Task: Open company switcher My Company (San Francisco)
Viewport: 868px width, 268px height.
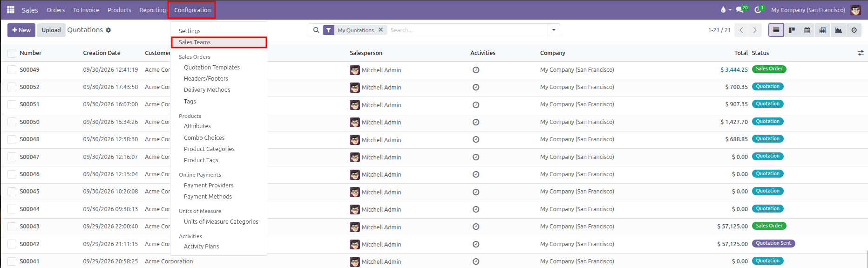Action: [x=808, y=10]
